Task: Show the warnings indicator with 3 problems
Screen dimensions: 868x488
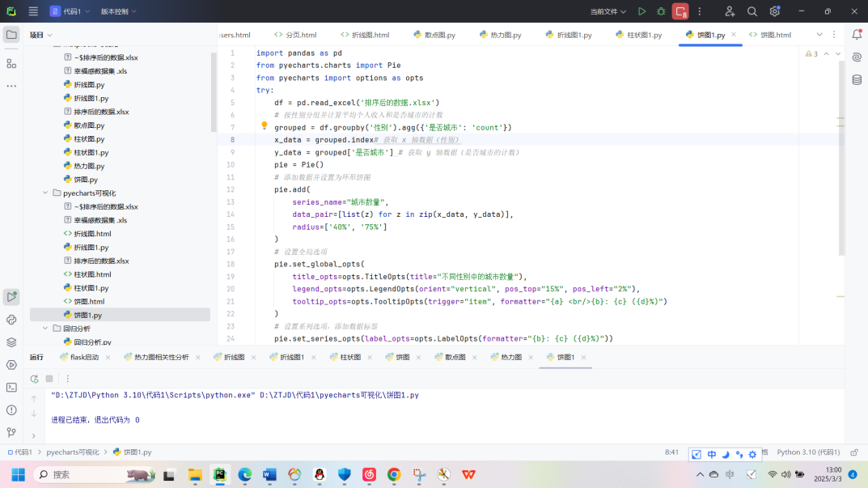Action: 811,53
